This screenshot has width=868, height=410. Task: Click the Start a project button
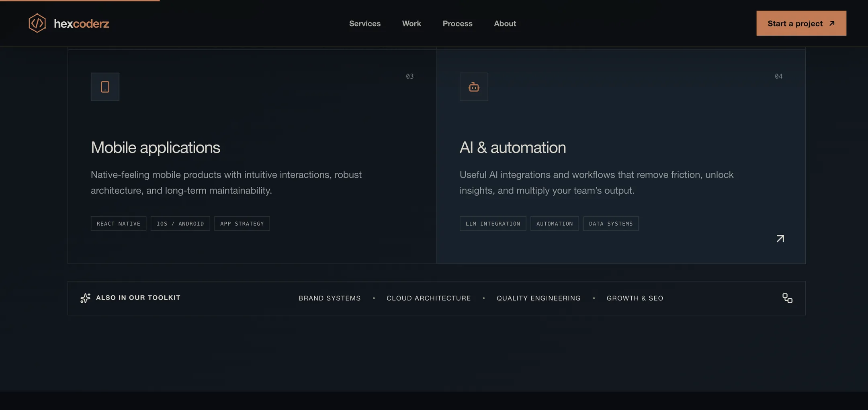coord(801,23)
